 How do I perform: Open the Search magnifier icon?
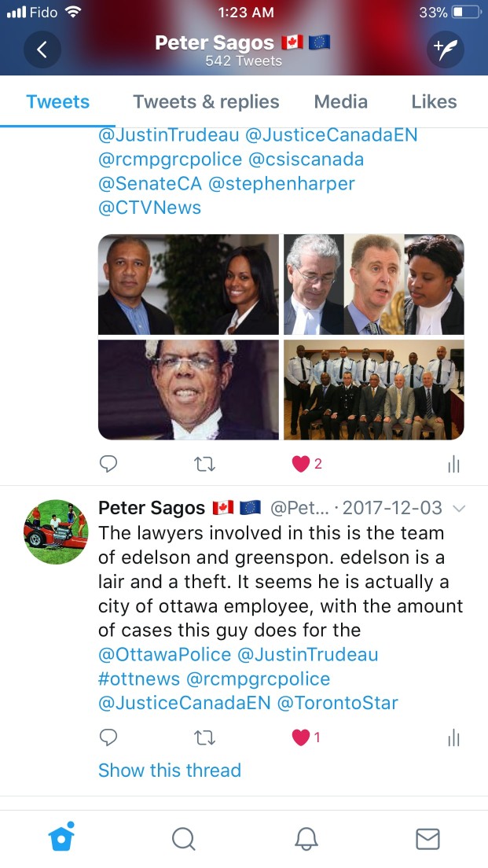click(183, 839)
